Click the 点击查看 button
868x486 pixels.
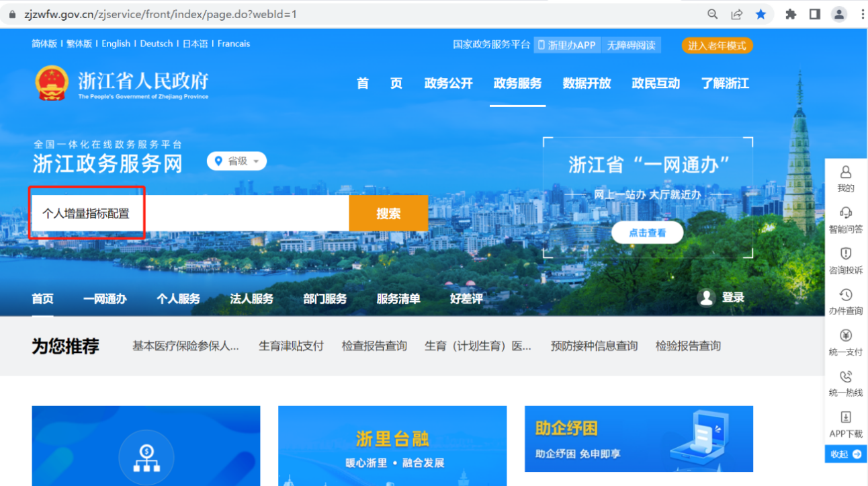[647, 233]
